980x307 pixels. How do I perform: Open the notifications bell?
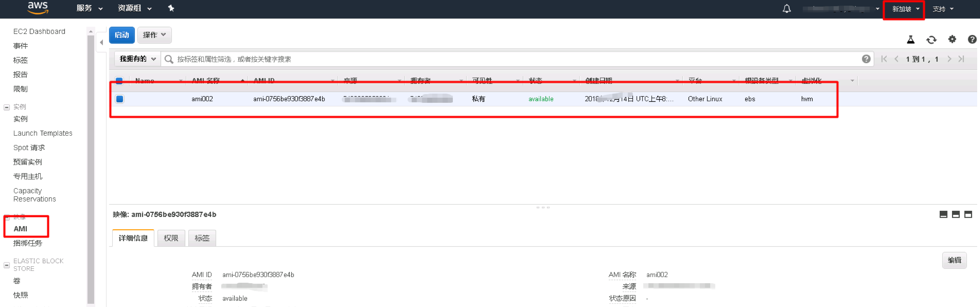[x=786, y=9]
